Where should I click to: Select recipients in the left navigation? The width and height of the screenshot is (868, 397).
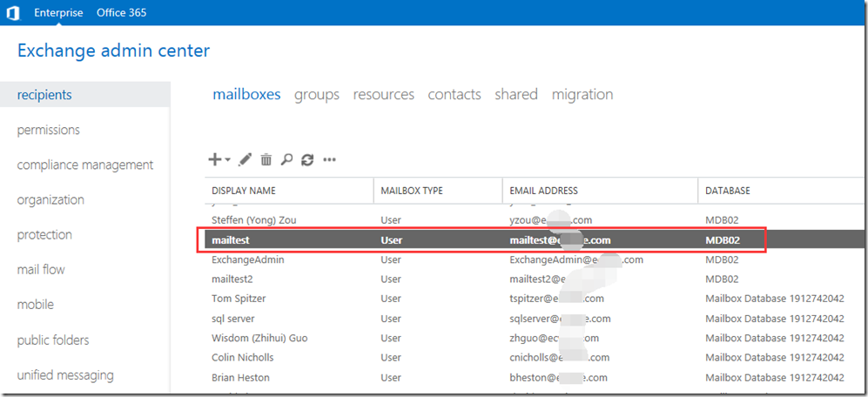(x=85, y=95)
